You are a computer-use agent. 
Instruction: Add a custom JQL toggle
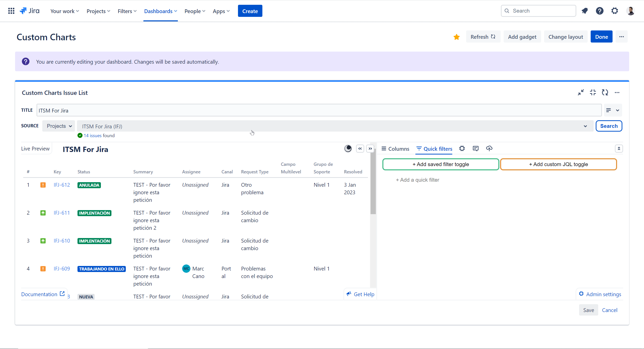click(558, 164)
